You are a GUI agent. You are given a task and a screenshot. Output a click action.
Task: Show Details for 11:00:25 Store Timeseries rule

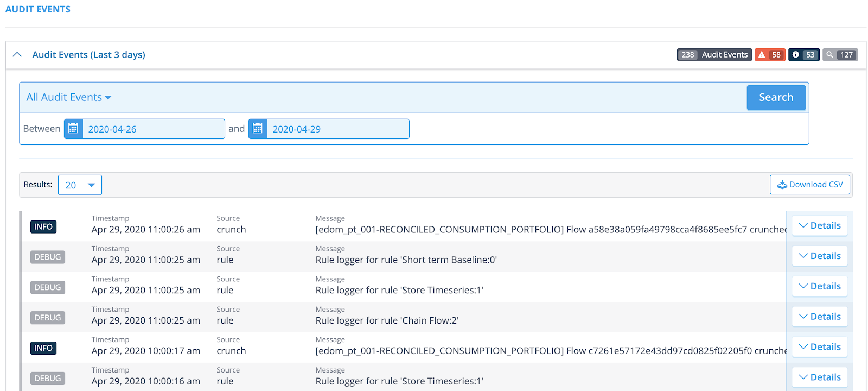point(820,287)
